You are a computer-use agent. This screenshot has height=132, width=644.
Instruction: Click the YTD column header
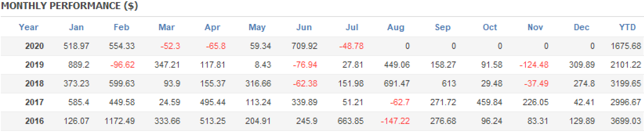point(628,27)
